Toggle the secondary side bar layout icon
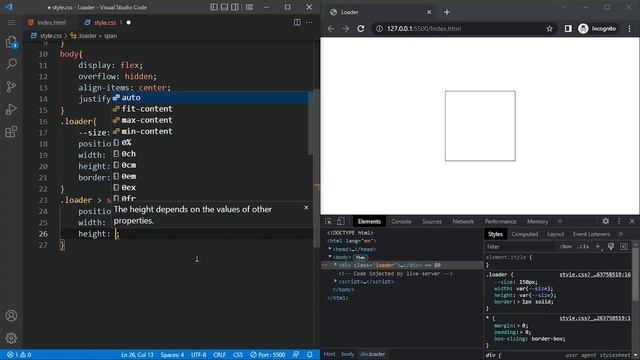This screenshot has height=360, width=640. click(235, 7)
